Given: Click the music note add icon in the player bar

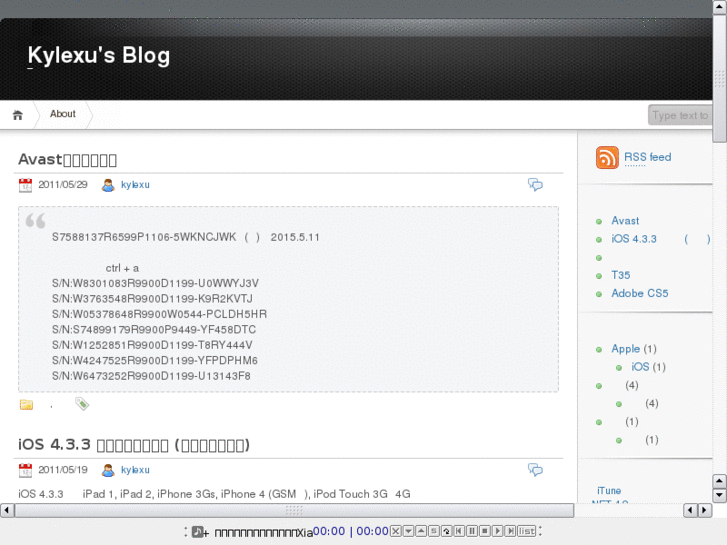Looking at the screenshot, I should click(200, 532).
